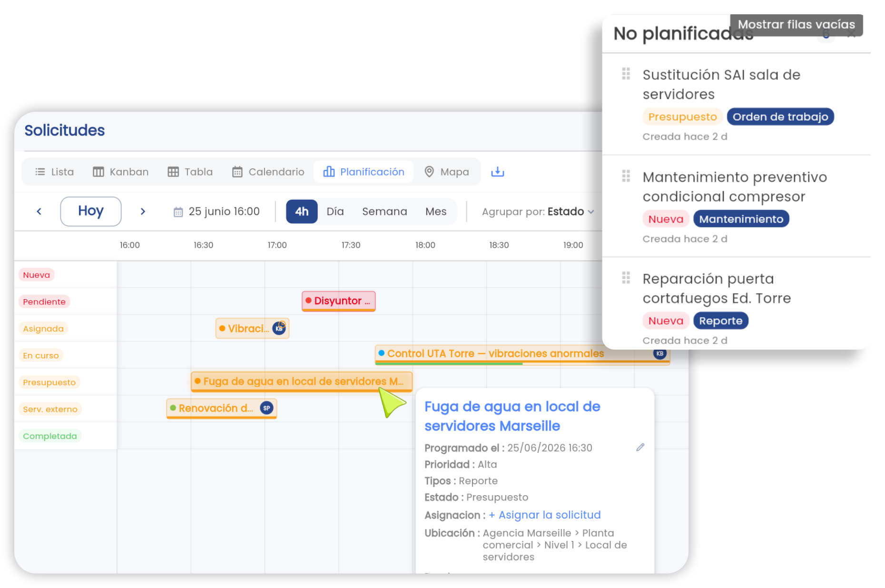Select the 4h time scale

click(302, 211)
